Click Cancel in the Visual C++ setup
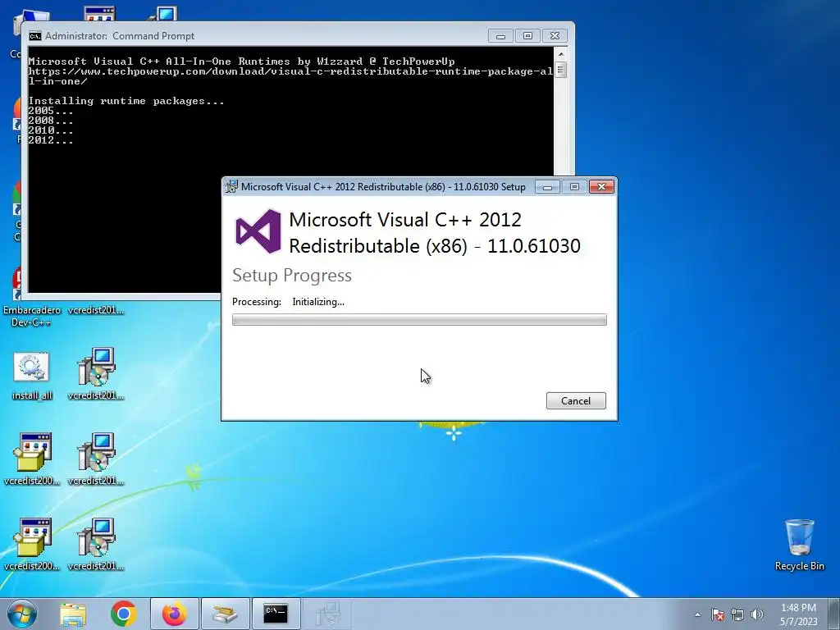Screen dimensions: 840x630 (576, 400)
